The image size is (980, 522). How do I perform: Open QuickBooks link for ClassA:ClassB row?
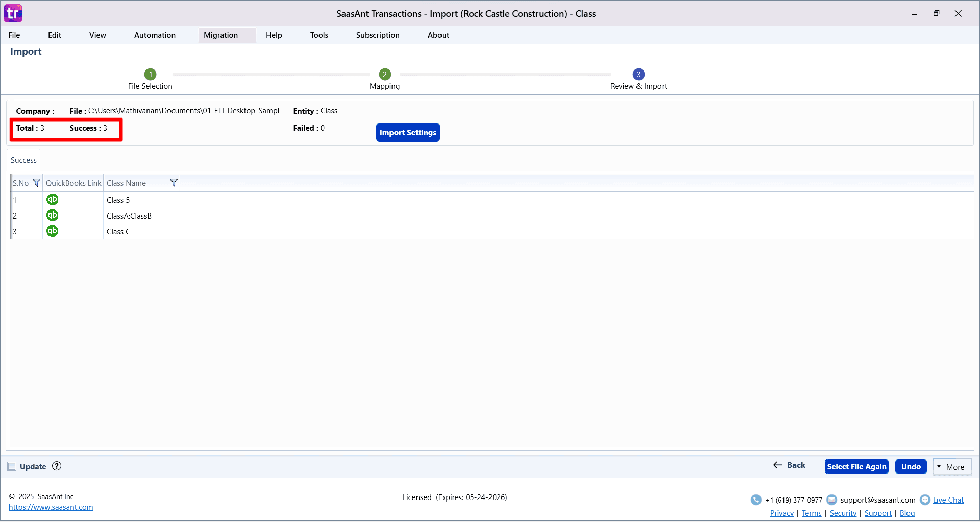[52, 215]
